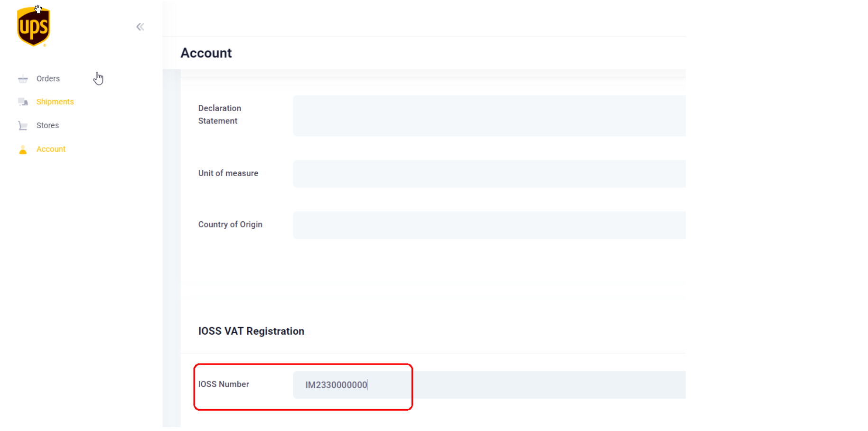This screenshot has width=868, height=431.
Task: Click the UPS shield logo
Action: coord(33,27)
